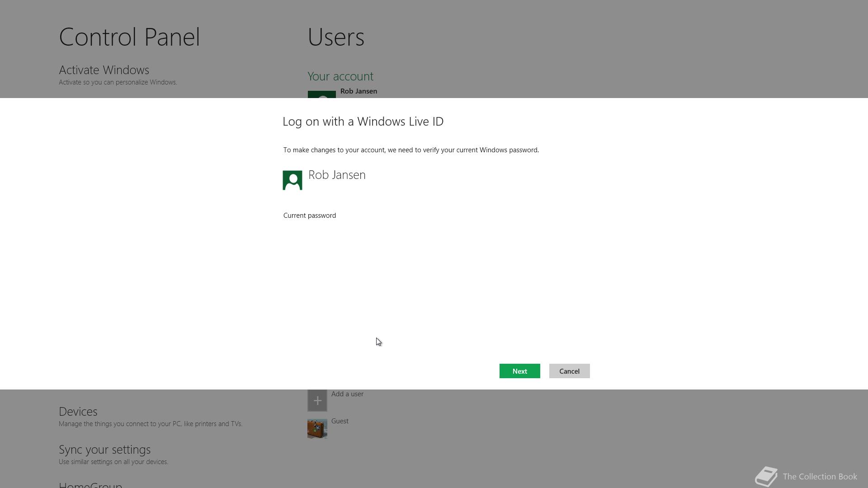The width and height of the screenshot is (868, 488).
Task: Click the Rob Jansen name in the dialog
Action: 337,175
